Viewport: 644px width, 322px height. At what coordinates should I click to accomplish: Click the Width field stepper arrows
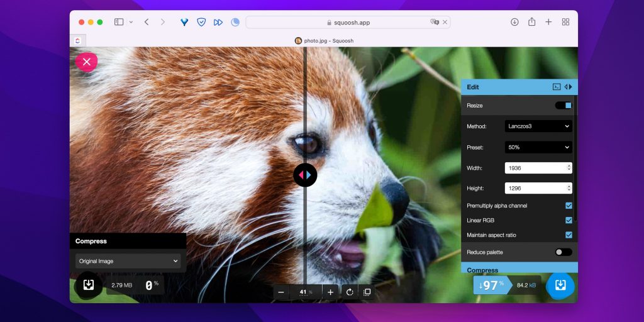(569, 167)
